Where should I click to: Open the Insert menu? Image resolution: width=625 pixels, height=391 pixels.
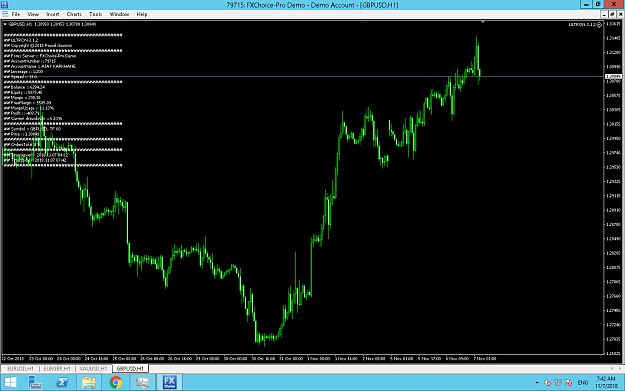(x=52, y=14)
